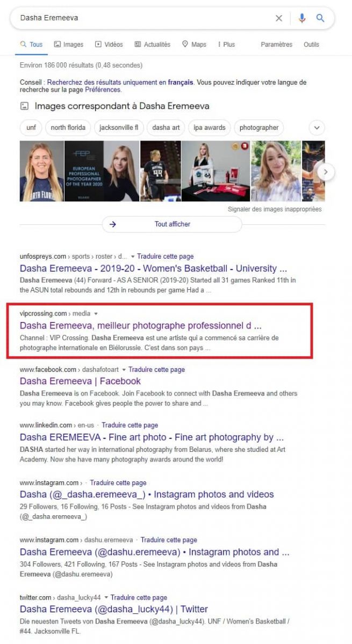Submit search with the magnifier icon
Screen dimensions: 352x644
click(320, 18)
